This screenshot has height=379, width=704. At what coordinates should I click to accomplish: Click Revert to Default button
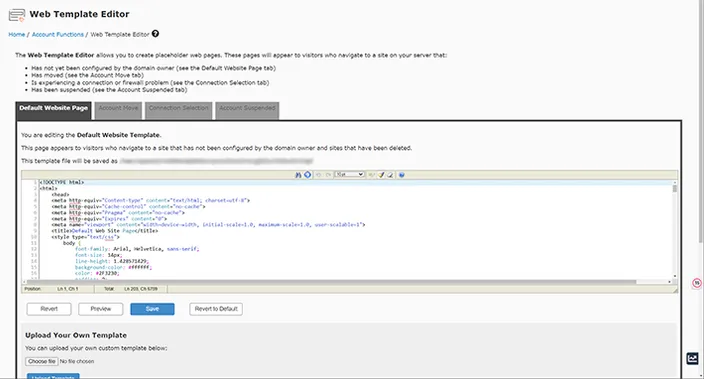point(216,309)
